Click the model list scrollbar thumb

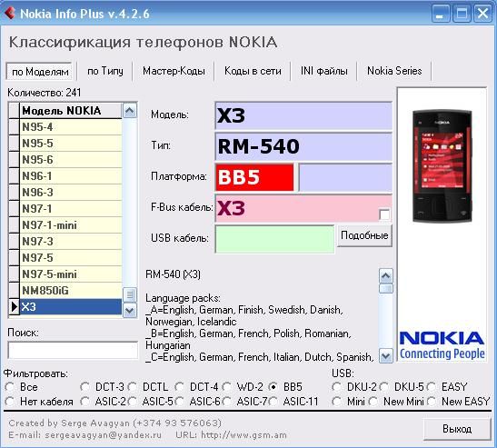[130, 294]
